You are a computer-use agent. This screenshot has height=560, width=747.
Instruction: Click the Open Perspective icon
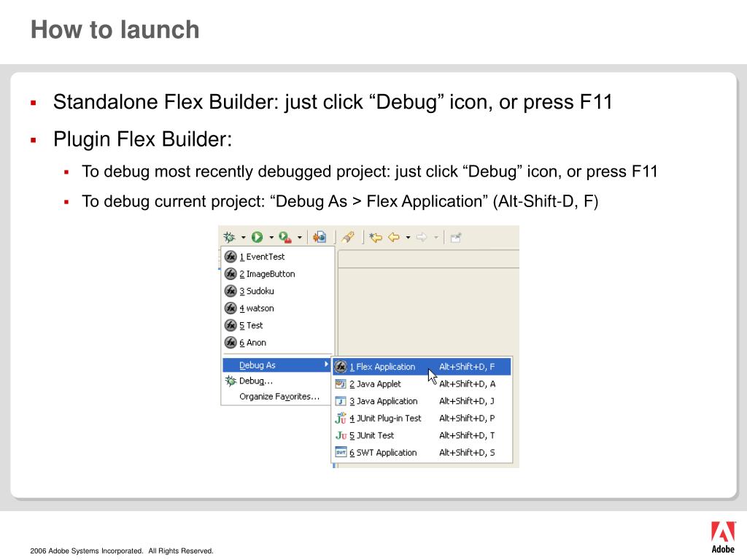[456, 237]
